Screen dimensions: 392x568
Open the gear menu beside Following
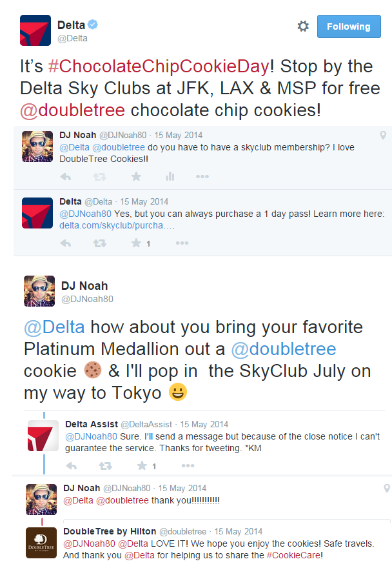pos(303,26)
